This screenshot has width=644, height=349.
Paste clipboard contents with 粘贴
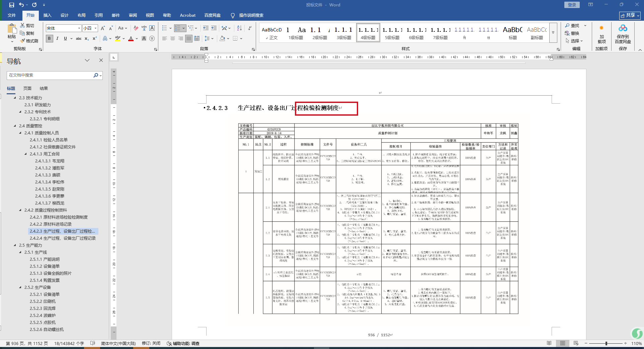(12, 33)
